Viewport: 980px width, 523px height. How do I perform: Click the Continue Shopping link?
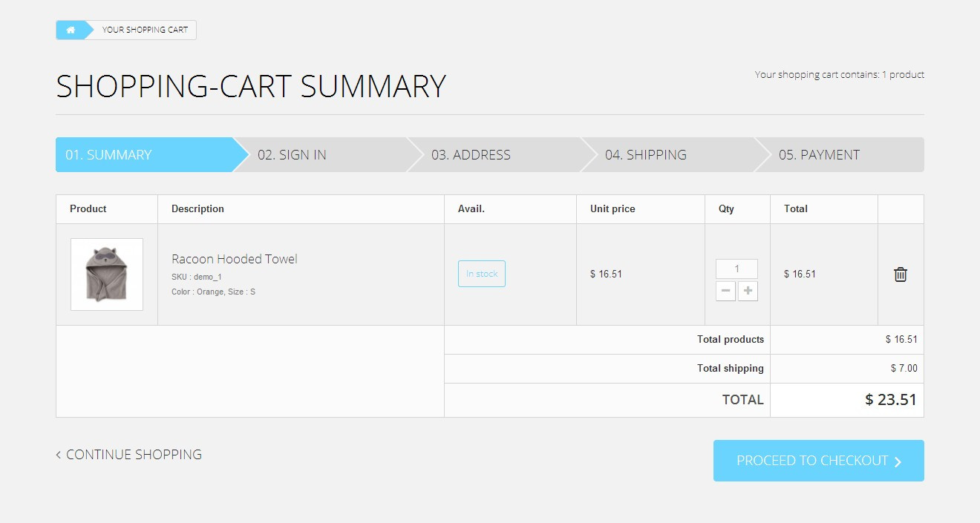[134, 455]
